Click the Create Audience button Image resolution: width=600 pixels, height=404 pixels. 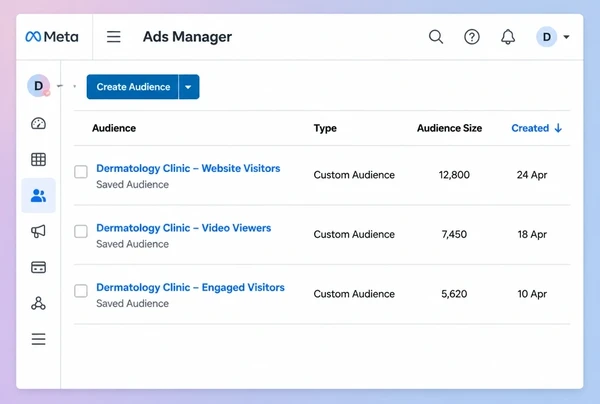click(x=133, y=87)
